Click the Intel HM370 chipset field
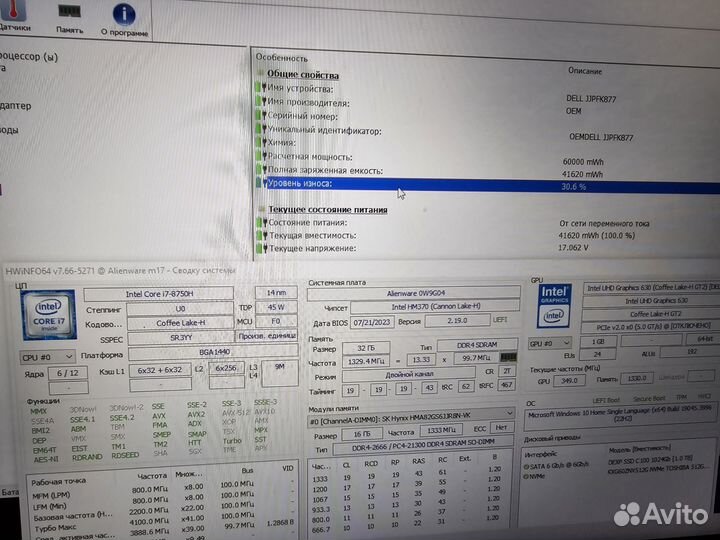This screenshot has width=720, height=540. coord(435,306)
